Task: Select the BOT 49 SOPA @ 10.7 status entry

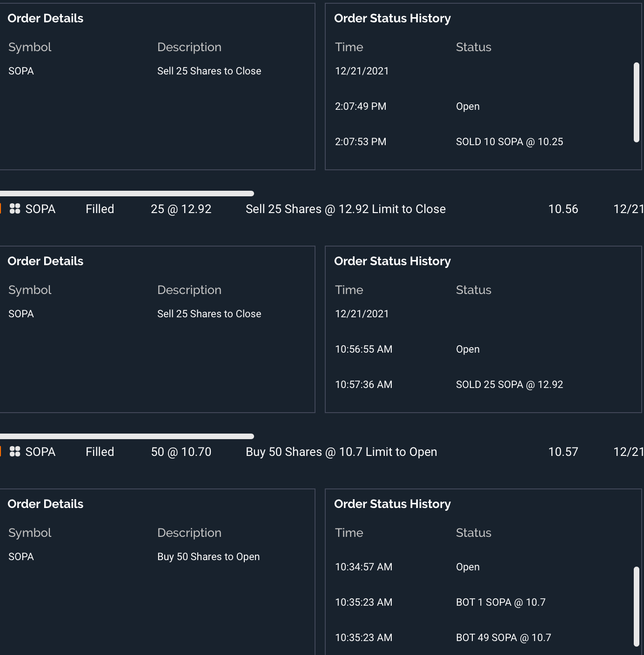Action: tap(503, 638)
